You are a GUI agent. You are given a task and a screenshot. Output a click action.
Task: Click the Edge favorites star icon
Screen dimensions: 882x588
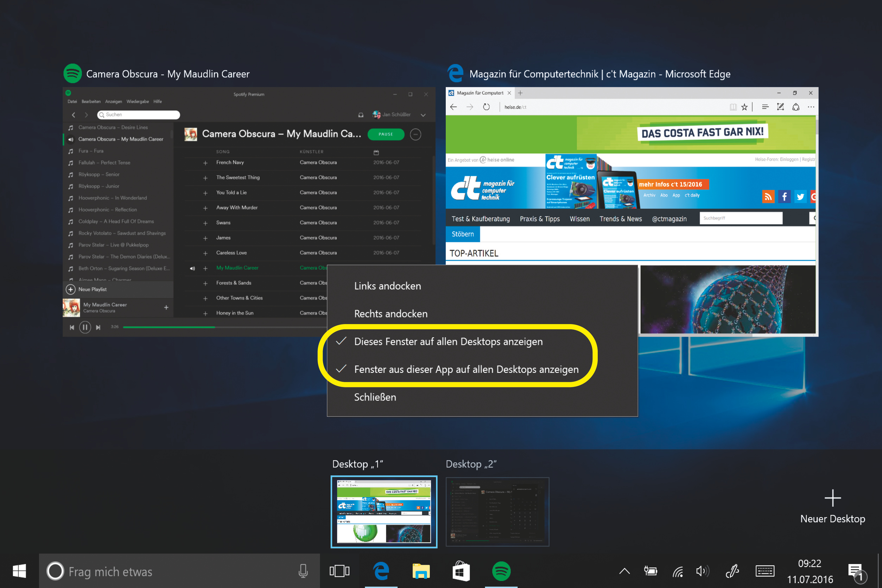pyautogui.click(x=744, y=107)
